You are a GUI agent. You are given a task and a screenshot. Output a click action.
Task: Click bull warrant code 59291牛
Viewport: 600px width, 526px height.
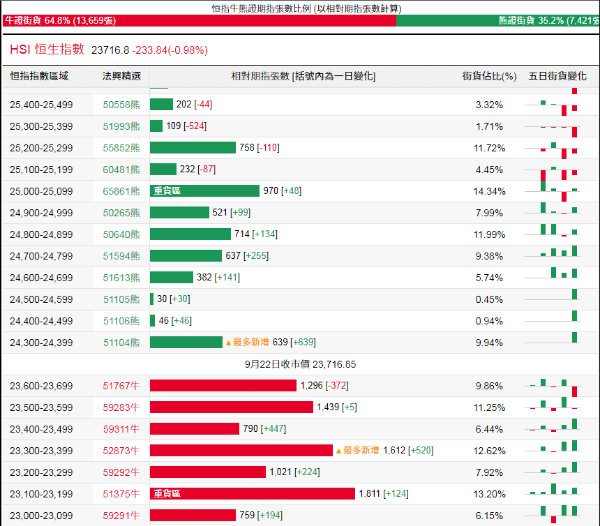(x=121, y=516)
